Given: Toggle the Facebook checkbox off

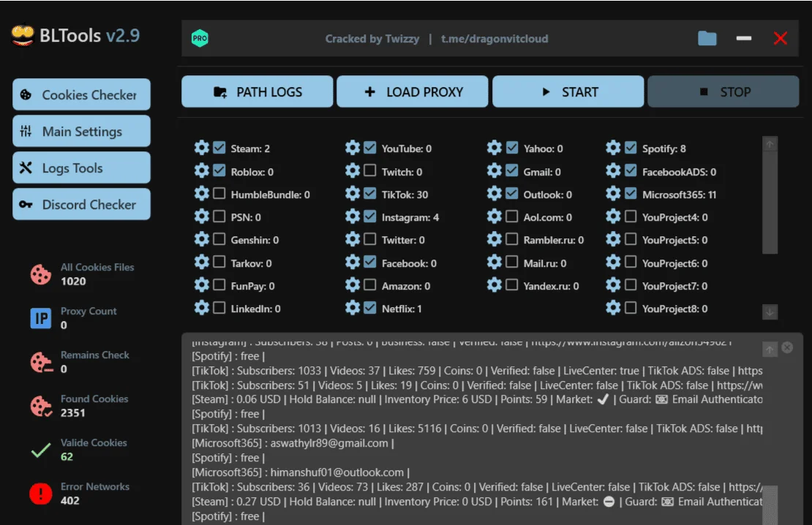Looking at the screenshot, I should coord(369,262).
